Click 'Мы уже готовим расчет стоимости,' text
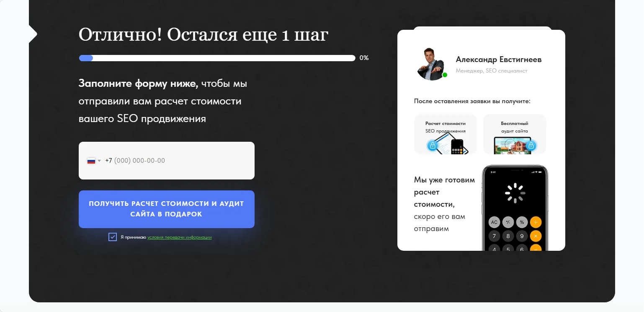The width and height of the screenshot is (644, 312). (x=445, y=192)
